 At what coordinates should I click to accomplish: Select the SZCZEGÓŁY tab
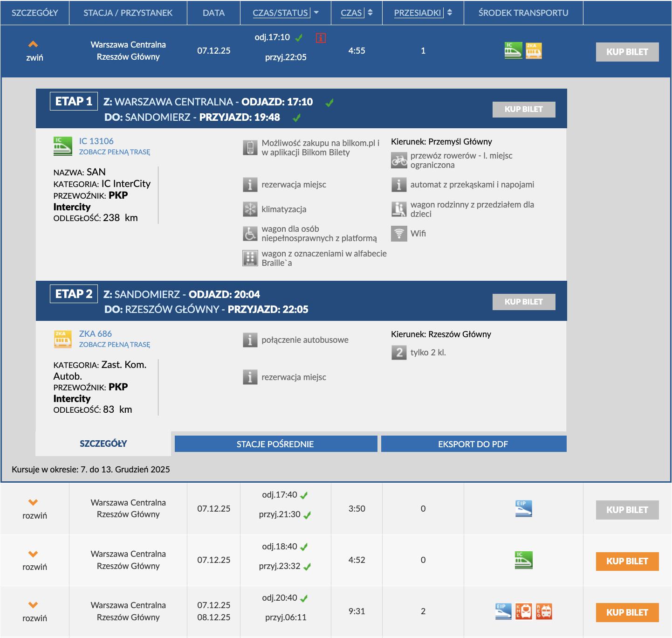coord(103,444)
